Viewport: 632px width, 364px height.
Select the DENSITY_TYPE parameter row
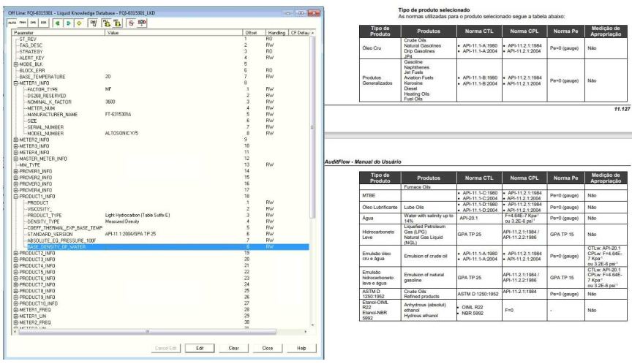161,222
